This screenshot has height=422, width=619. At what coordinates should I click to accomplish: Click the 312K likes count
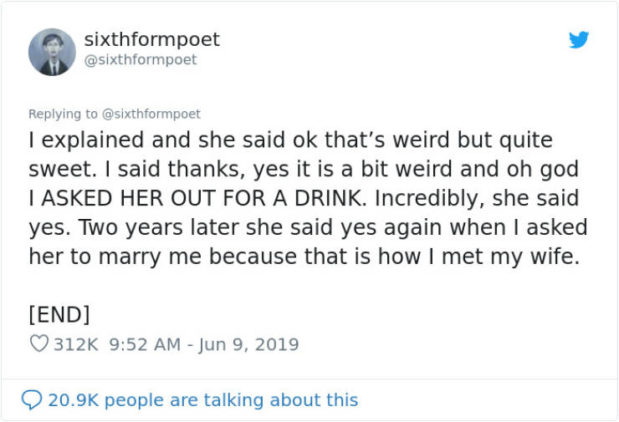click(x=76, y=345)
